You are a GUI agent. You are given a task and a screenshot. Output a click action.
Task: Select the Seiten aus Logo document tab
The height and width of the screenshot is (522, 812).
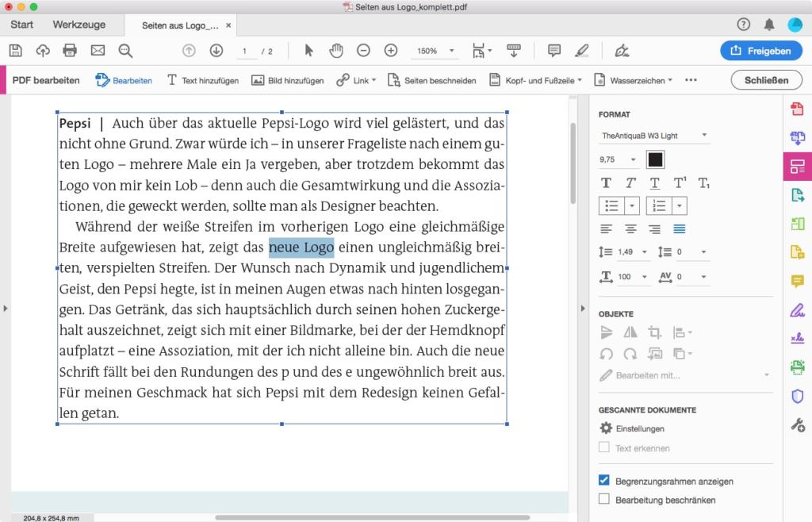pos(180,25)
